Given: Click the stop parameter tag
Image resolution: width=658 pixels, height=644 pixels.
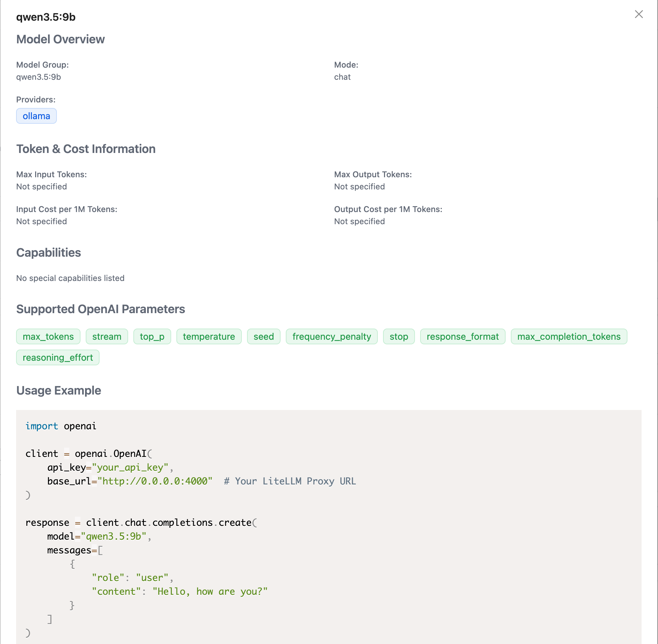Looking at the screenshot, I should pyautogui.click(x=398, y=336).
